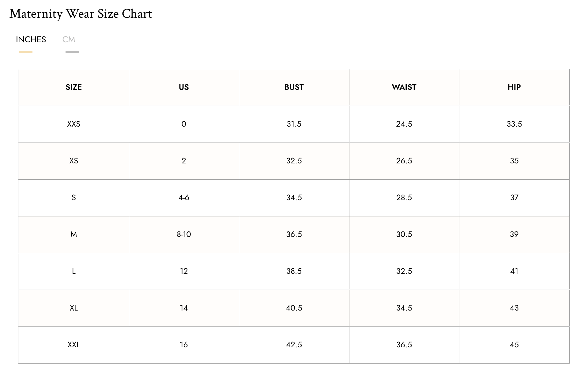Click the 31.5 bust value
The height and width of the screenshot is (374, 588).
coord(294,124)
